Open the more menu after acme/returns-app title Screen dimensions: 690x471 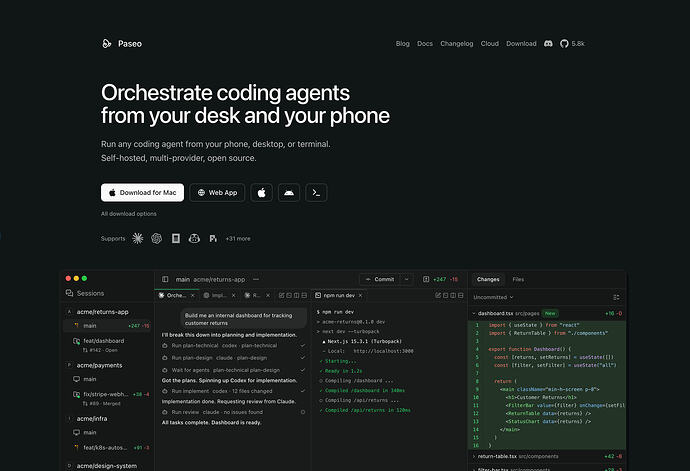tap(256, 280)
